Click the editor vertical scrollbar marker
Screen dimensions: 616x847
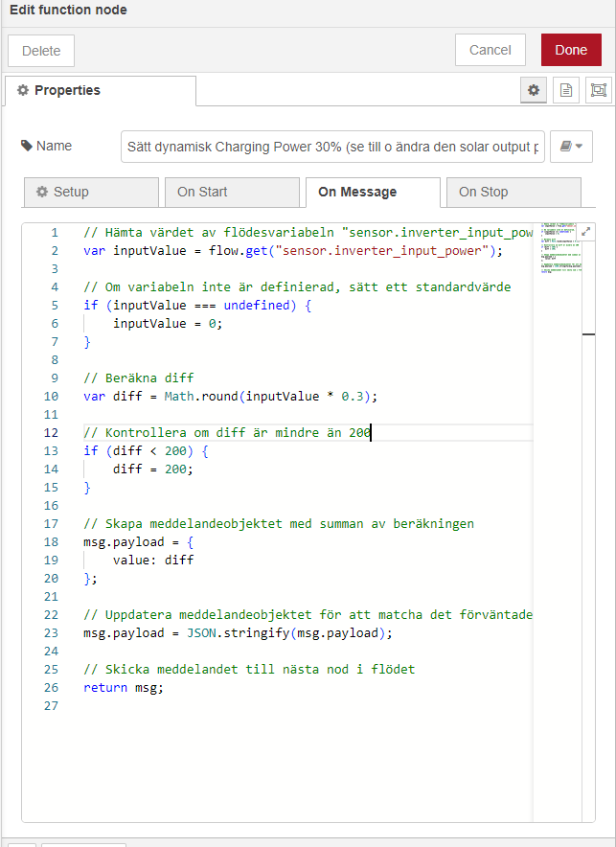coord(588,334)
